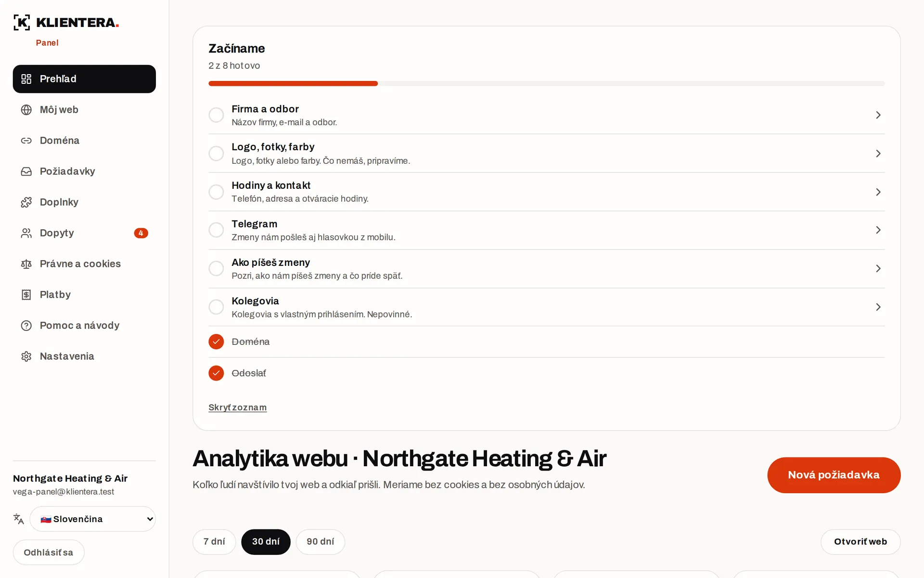Open the Platby menu item
This screenshot has height=578, width=924.
tap(84, 295)
